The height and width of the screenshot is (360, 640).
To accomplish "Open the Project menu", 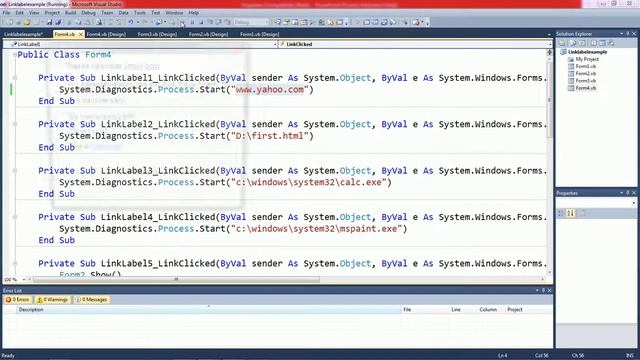I will point(52,13).
